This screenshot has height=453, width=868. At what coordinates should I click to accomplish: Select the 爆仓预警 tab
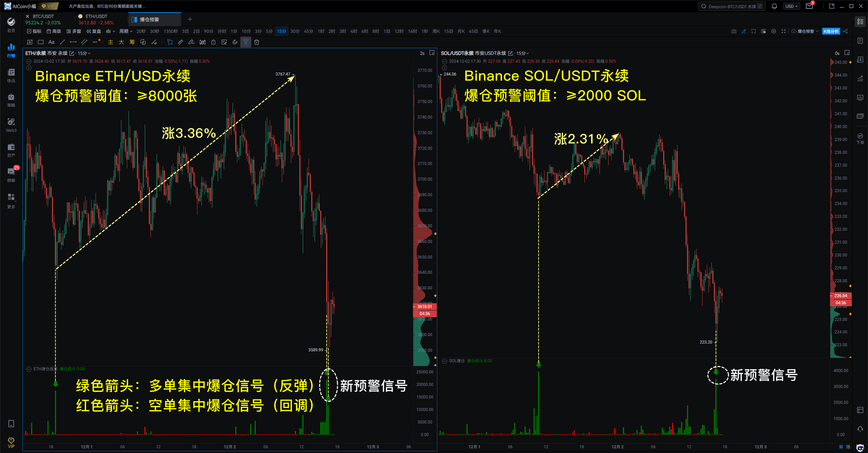pyautogui.click(x=155, y=19)
